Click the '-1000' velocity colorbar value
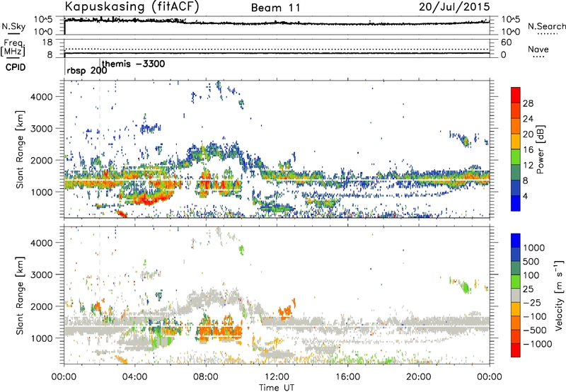The height and width of the screenshot is (392, 566). [538, 344]
